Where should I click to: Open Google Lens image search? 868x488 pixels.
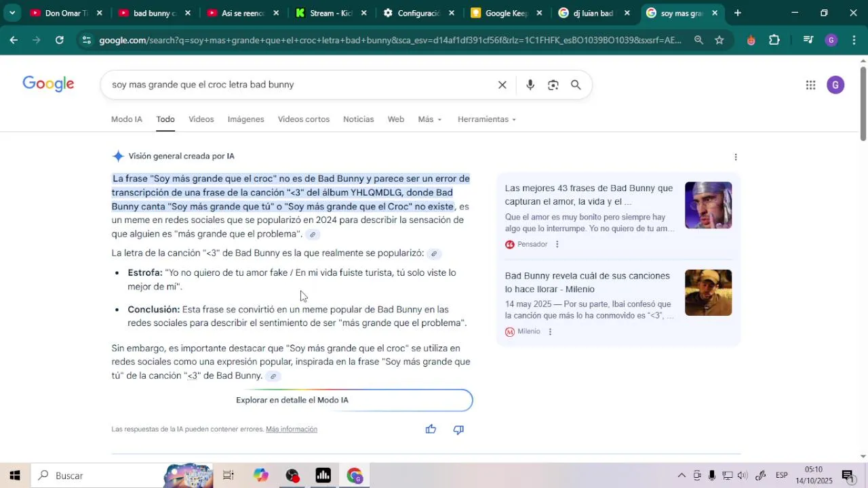[553, 85]
